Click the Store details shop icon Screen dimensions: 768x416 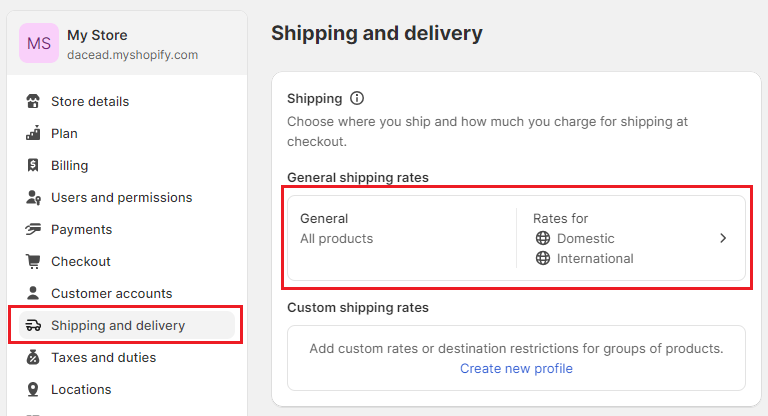coord(33,101)
